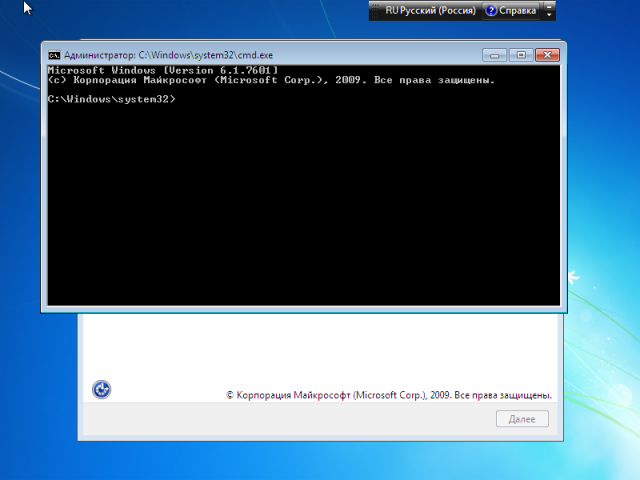
Task: Close the cmd.exe command prompt window
Action: tap(547, 55)
